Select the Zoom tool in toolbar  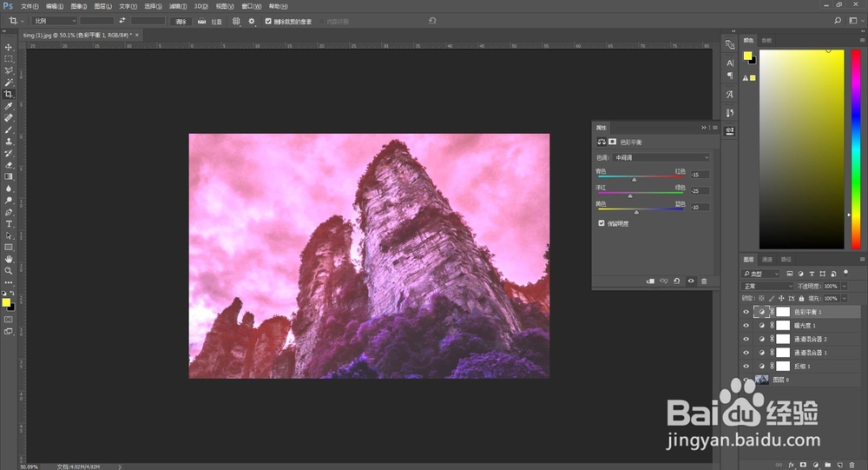(x=9, y=271)
